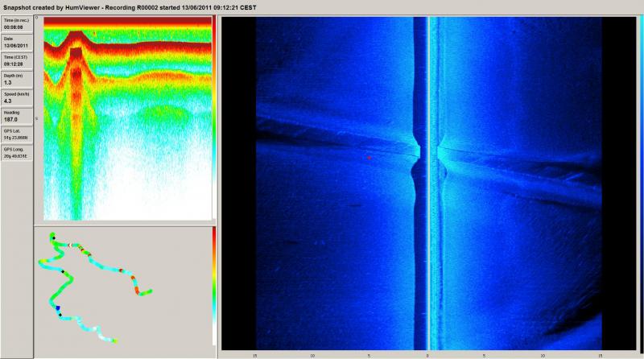Viewport: 644px width, 359px height.
Task: Click the color scale beside the sonar echogram
Action: 213,118
